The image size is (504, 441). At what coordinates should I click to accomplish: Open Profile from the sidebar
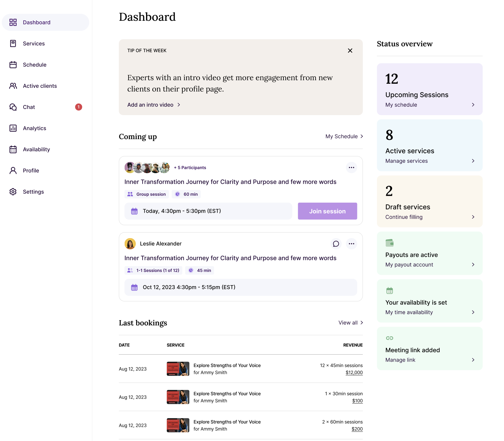pyautogui.click(x=45, y=171)
